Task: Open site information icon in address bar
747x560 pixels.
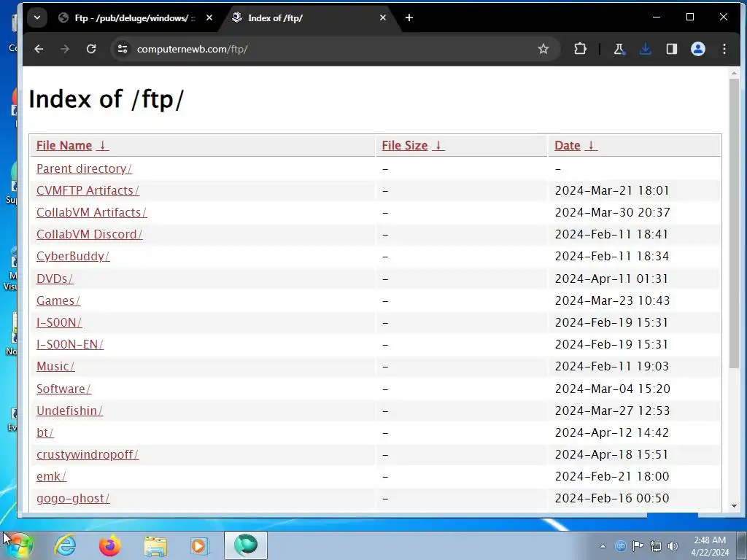Action: point(123,49)
